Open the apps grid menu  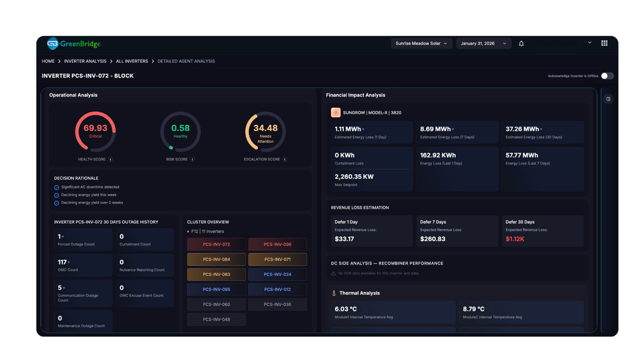point(604,43)
